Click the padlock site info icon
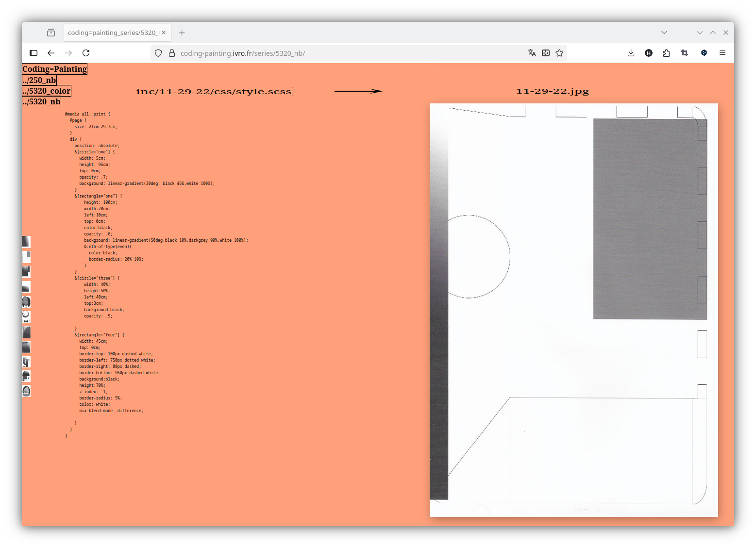Screen dimensions: 756x548 171,53
